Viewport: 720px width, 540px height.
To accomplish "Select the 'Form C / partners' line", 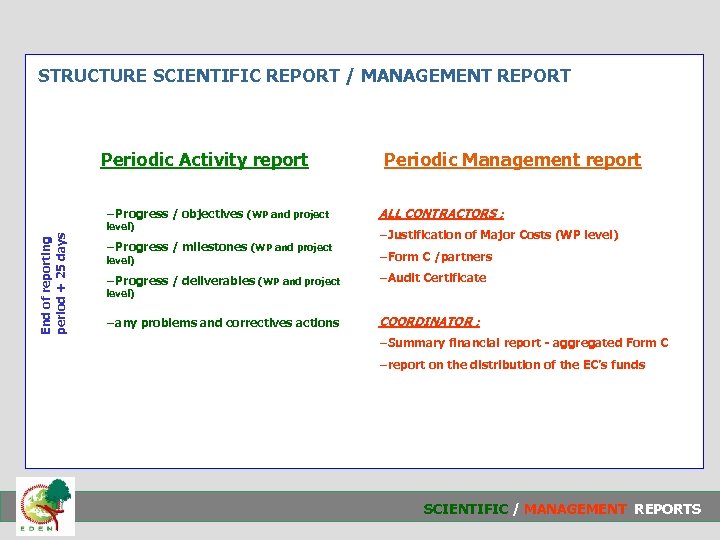I will pos(436,257).
